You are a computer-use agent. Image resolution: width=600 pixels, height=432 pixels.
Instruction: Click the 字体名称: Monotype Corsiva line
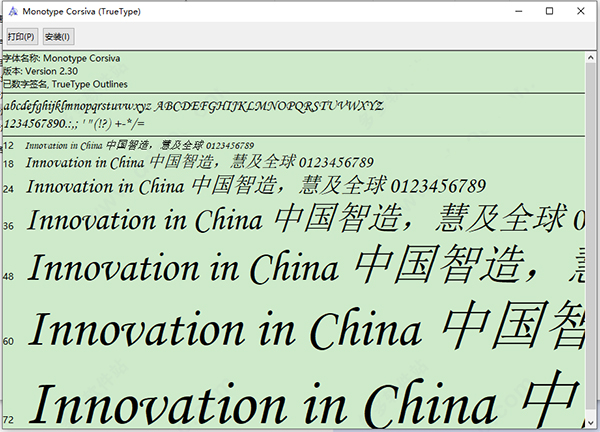tap(62, 59)
